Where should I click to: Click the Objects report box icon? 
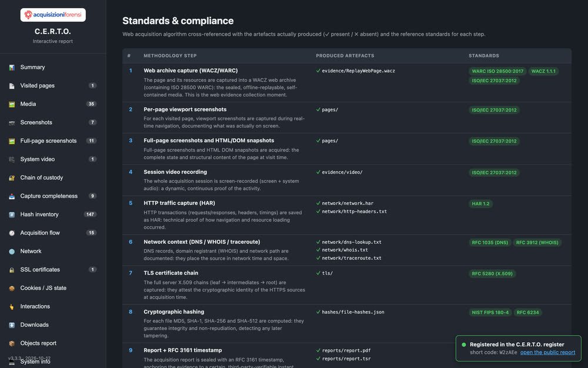(12, 343)
